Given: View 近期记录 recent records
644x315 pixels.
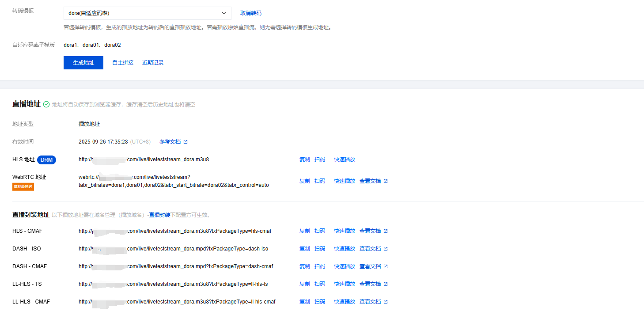Looking at the screenshot, I should [x=153, y=63].
